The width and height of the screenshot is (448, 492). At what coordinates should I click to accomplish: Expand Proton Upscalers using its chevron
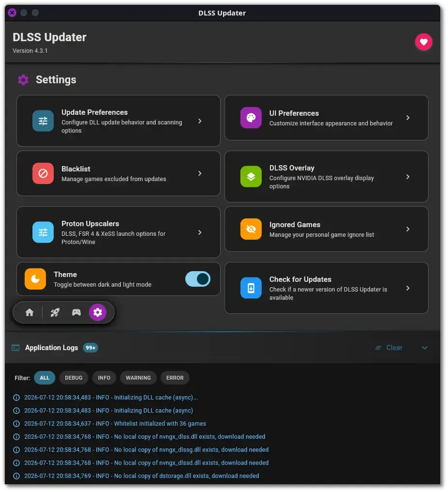click(200, 232)
